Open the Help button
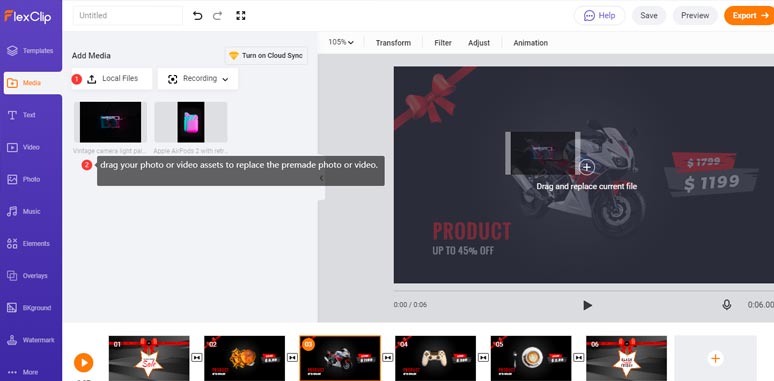This screenshot has width=774, height=381. (x=599, y=15)
